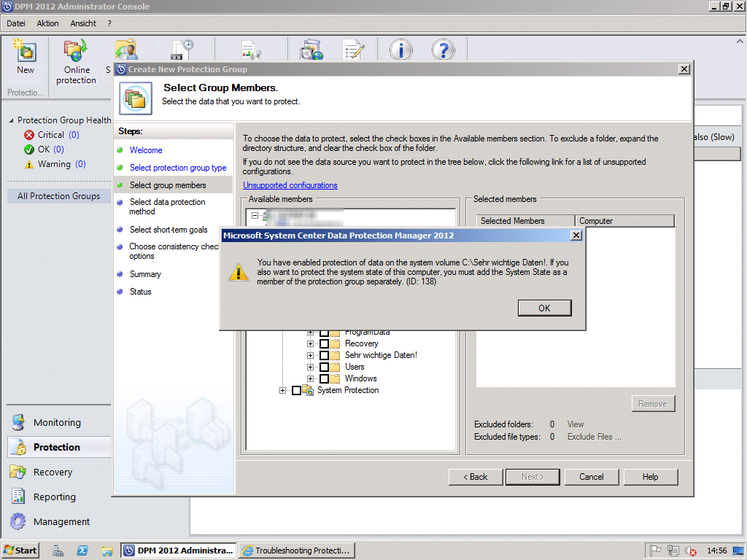Click the '< Back' wizard button
Image resolution: width=747 pixels, height=560 pixels.
(x=476, y=477)
